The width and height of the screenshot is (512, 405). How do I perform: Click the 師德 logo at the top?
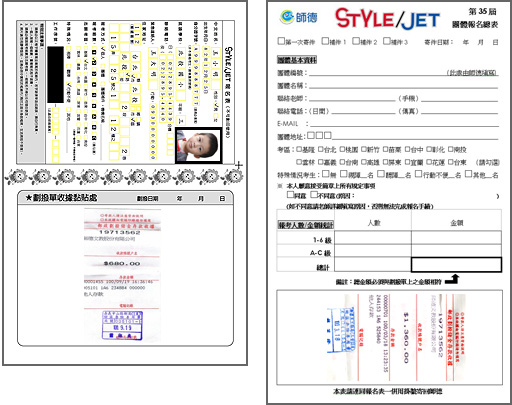(x=298, y=17)
